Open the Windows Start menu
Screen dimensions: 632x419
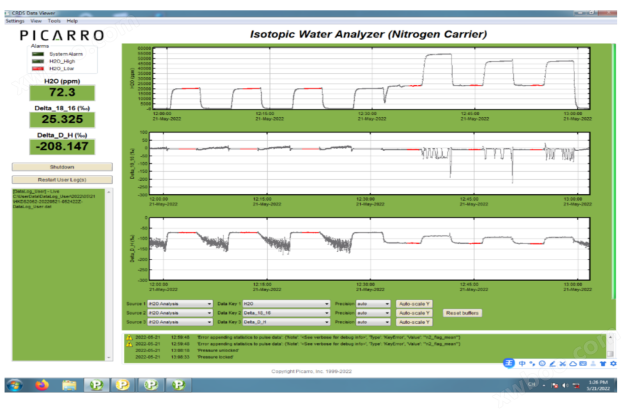click(15, 386)
